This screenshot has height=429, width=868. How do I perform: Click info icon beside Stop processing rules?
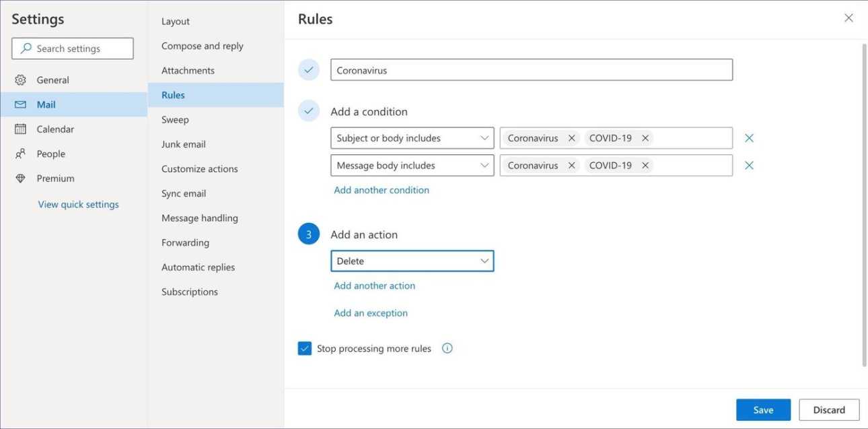click(447, 348)
